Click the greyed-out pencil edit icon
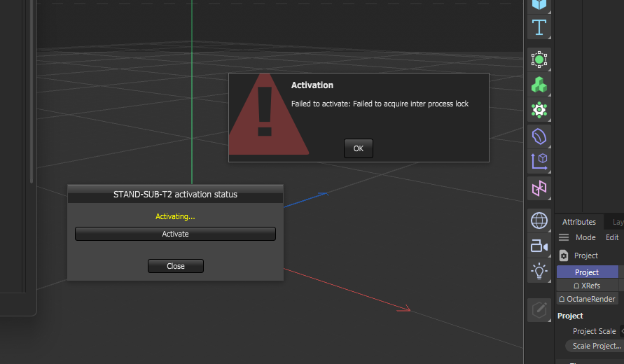 539,310
